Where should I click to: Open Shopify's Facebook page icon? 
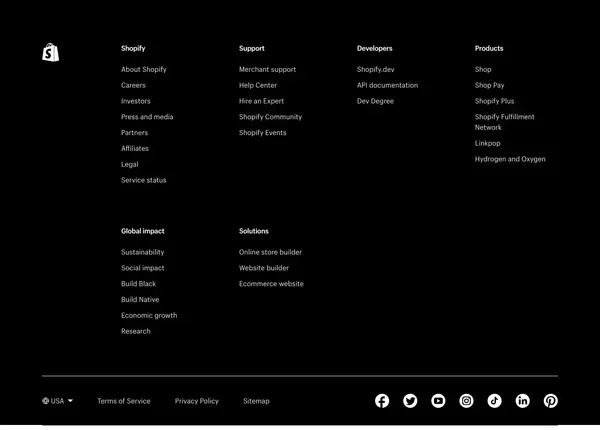pyautogui.click(x=382, y=401)
